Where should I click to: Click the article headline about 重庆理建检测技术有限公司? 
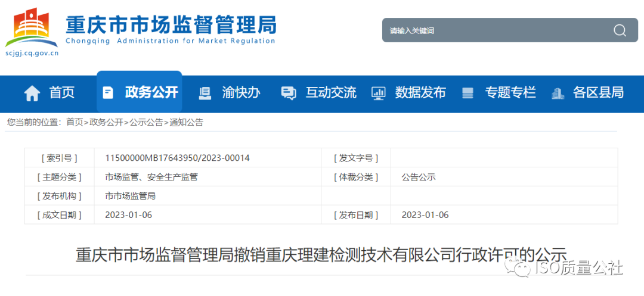click(x=321, y=254)
